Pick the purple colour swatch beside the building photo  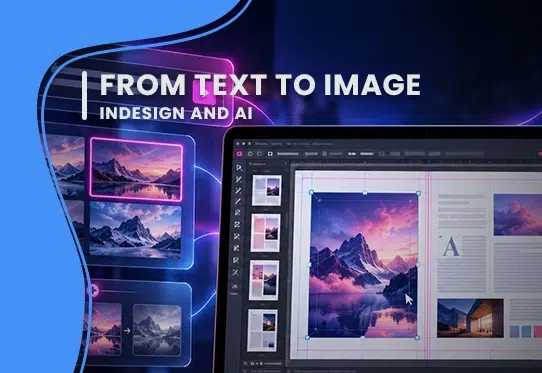514,332
